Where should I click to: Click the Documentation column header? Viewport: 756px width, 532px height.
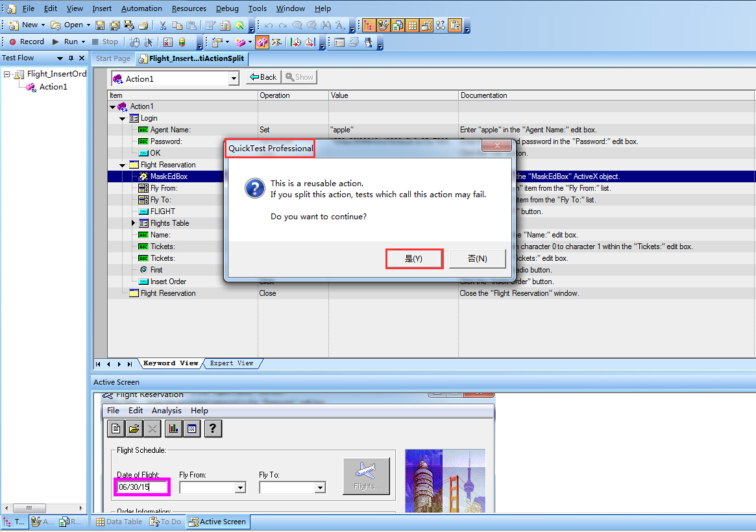coord(607,95)
